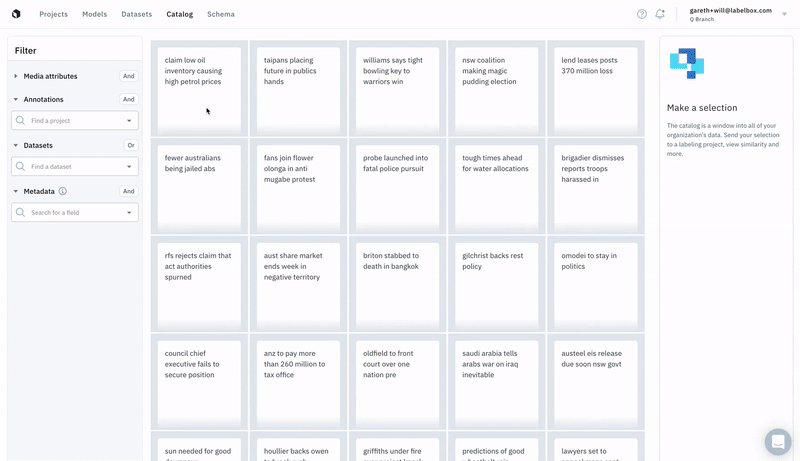Select card 'nsw coalition making magic pudding election'

point(496,89)
